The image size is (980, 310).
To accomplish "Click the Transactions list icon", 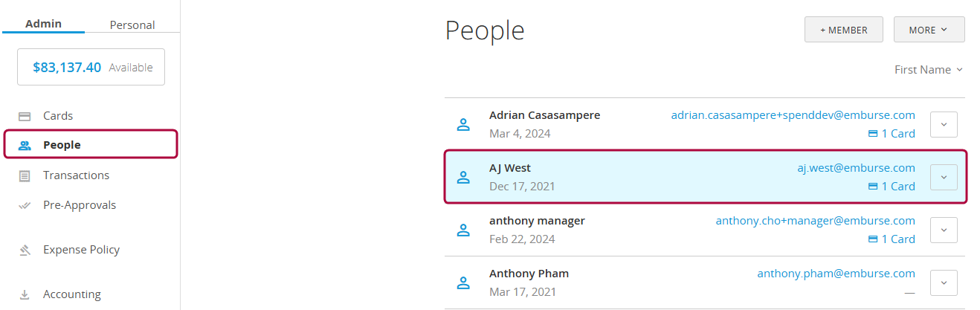I will pyautogui.click(x=25, y=175).
